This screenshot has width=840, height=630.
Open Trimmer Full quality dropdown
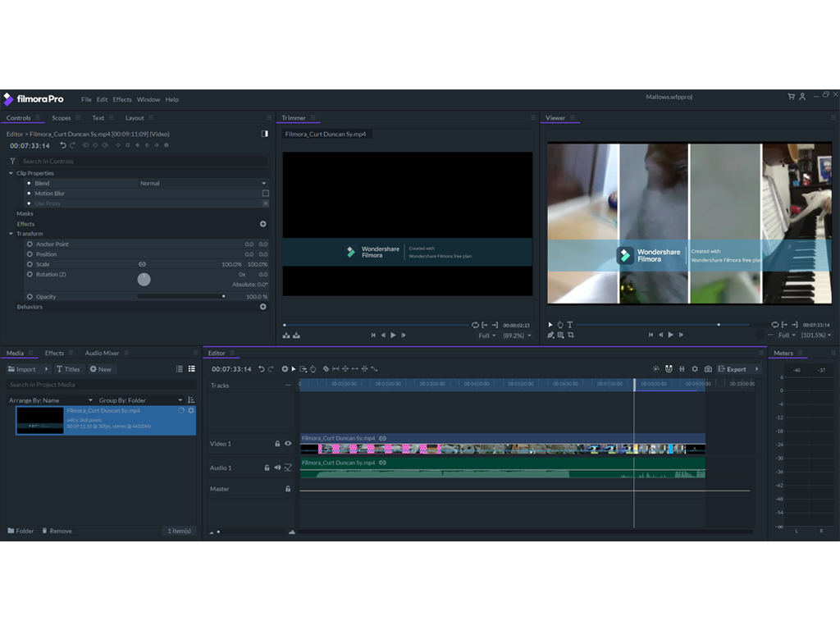click(487, 336)
